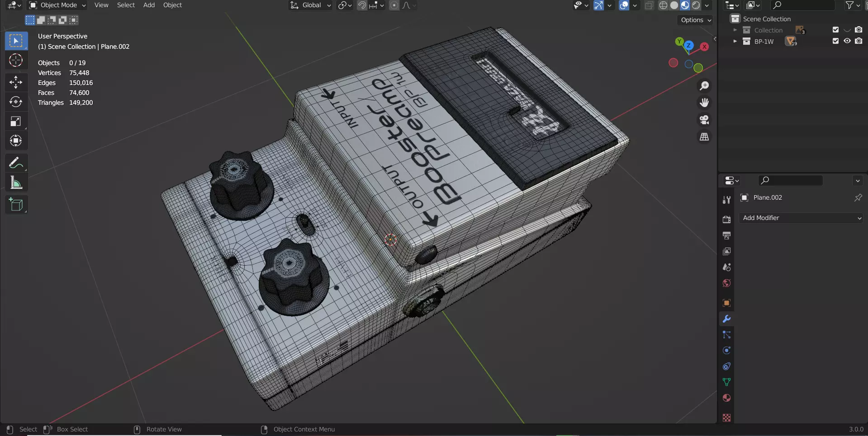Viewport: 868px width, 436px height.
Task: Toggle the snapping magnet button
Action: pos(362,5)
